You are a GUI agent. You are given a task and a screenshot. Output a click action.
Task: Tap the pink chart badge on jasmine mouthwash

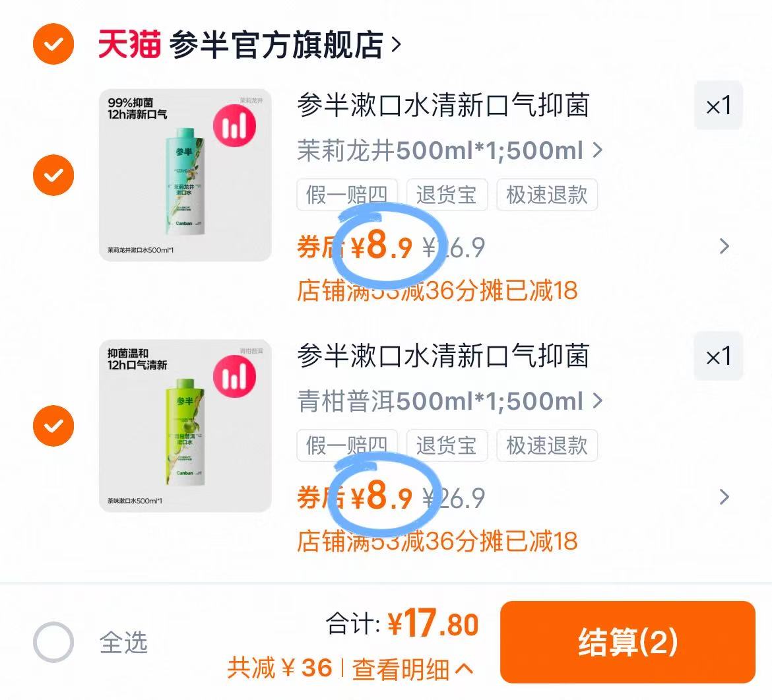[x=234, y=125]
